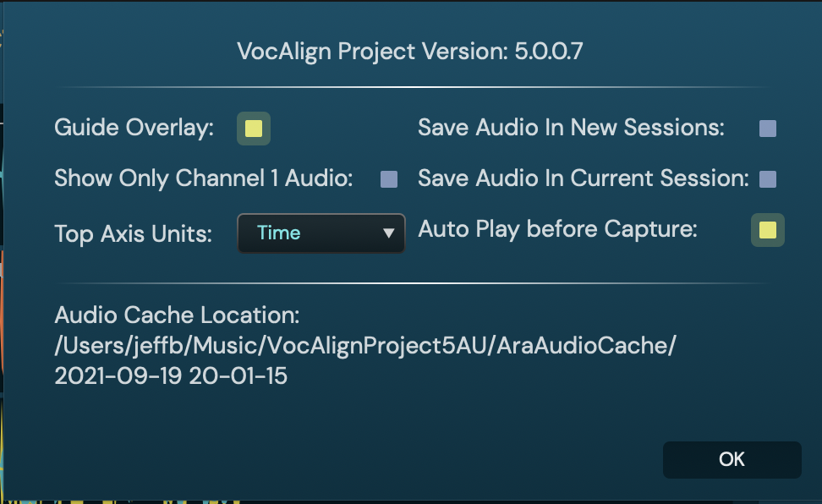Tick Save Audio In New Sessions checkbox
This screenshot has width=822, height=504.
[x=768, y=129]
